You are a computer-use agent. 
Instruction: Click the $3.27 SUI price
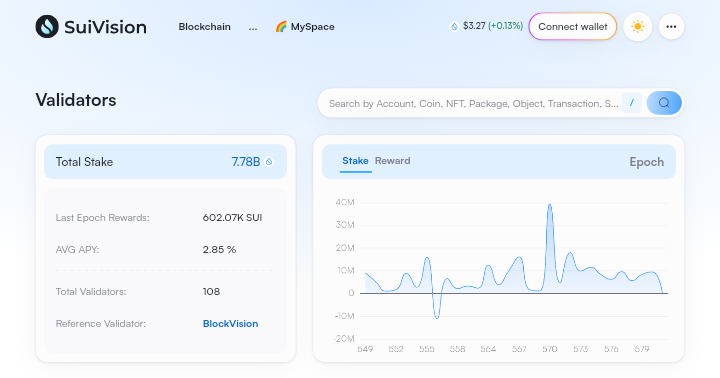tap(474, 26)
